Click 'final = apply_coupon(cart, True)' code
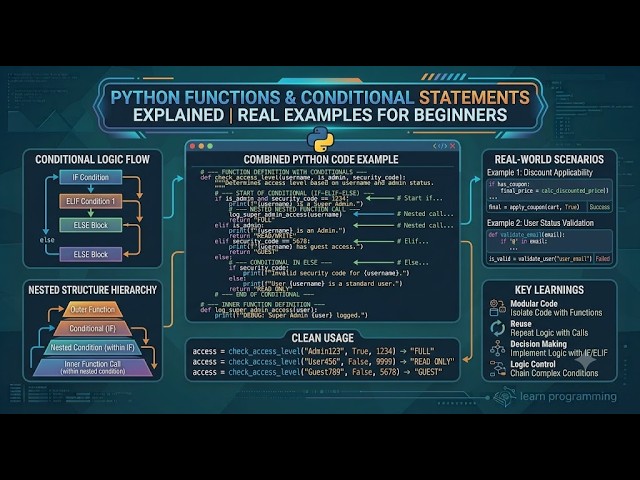The width and height of the screenshot is (640, 480). pos(534,207)
